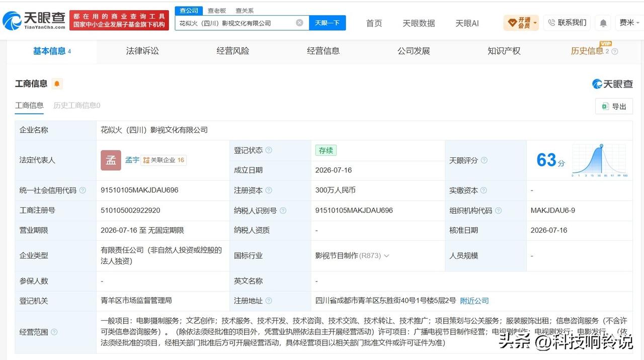Switch to the 经营信息 tab

pos(324,51)
